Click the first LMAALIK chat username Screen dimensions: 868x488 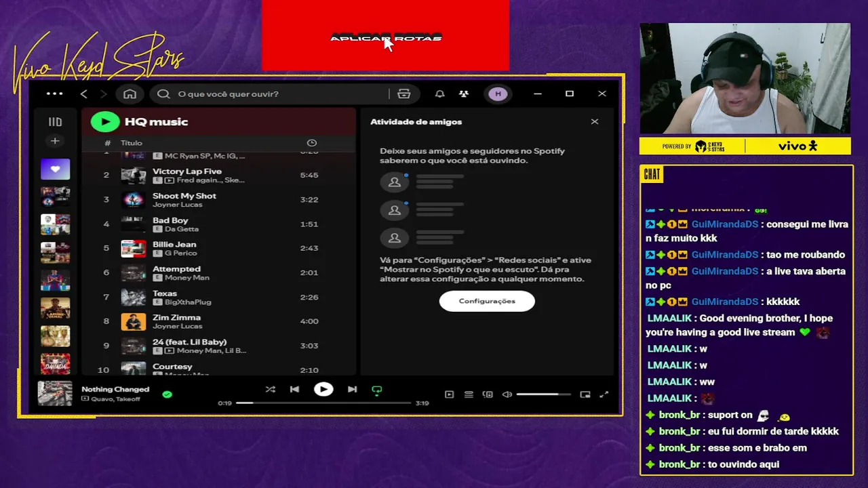669,319
